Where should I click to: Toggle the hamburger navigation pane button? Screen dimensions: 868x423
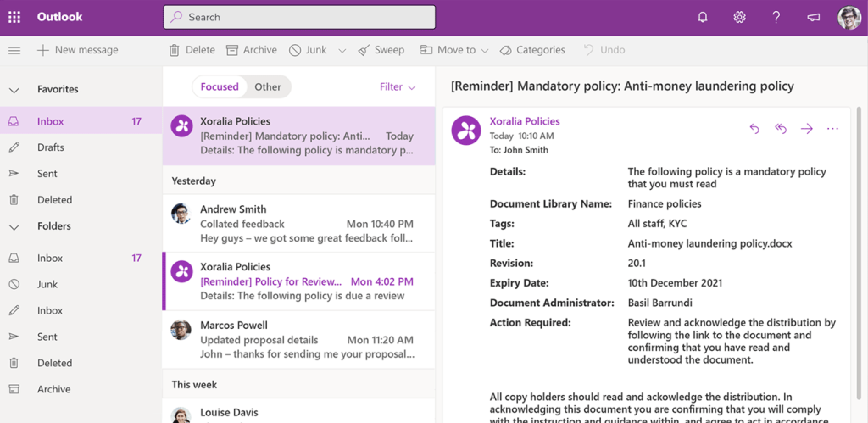coord(14,50)
